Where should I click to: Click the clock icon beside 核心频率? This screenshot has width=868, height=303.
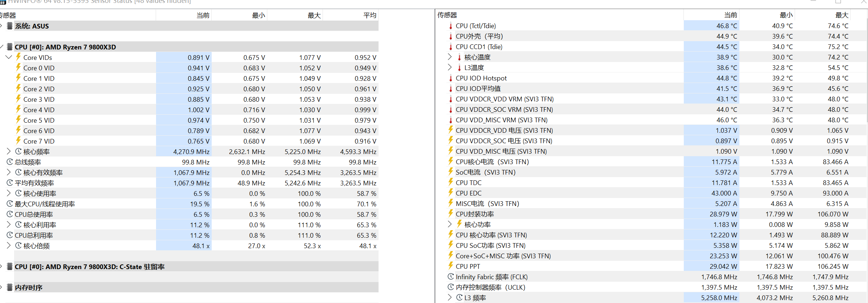[x=18, y=151]
